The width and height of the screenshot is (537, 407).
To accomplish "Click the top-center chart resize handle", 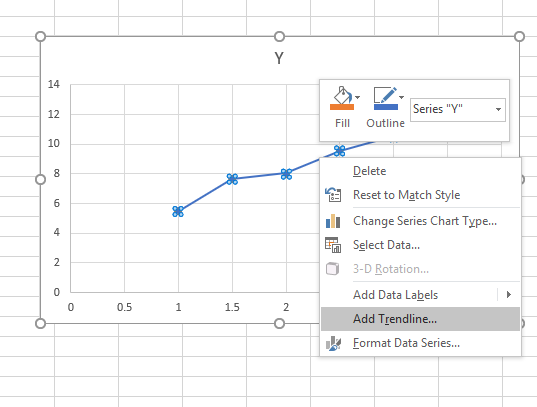I will (279, 36).
